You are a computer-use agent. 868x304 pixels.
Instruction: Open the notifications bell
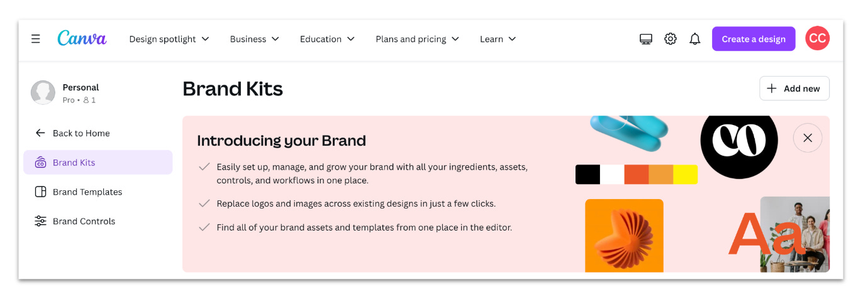[x=694, y=39]
